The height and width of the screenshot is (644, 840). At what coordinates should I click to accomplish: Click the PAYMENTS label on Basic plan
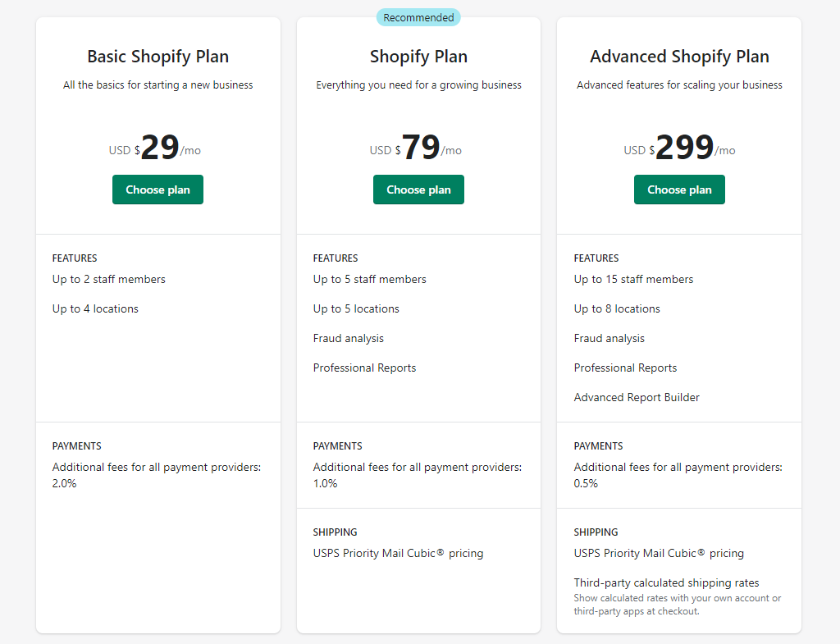[x=76, y=445]
